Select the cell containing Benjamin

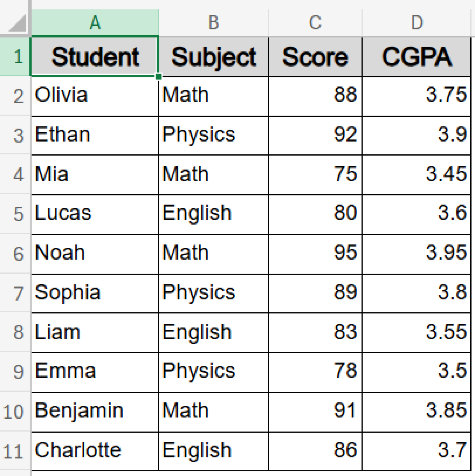click(95, 412)
